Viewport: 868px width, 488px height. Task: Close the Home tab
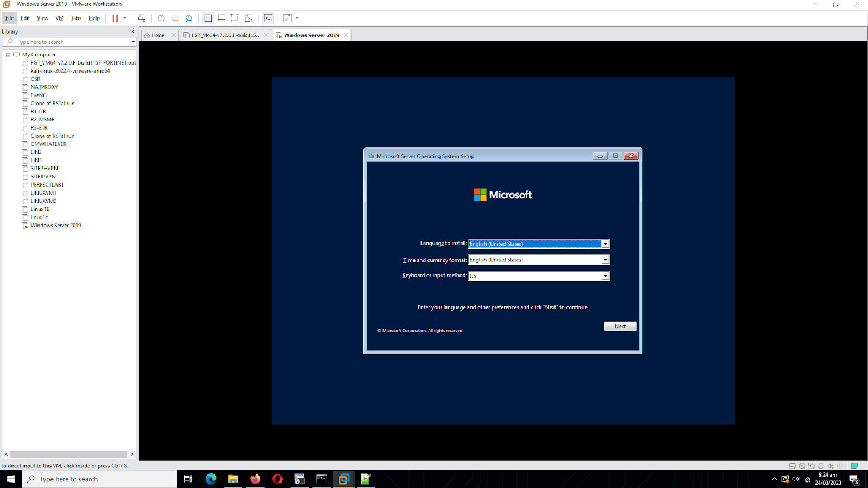tap(174, 35)
